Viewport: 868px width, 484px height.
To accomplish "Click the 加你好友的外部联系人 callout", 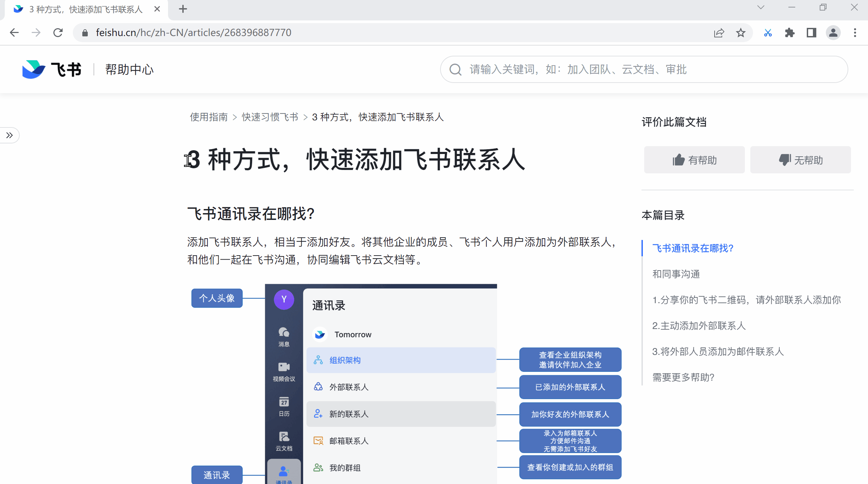I will [570, 414].
